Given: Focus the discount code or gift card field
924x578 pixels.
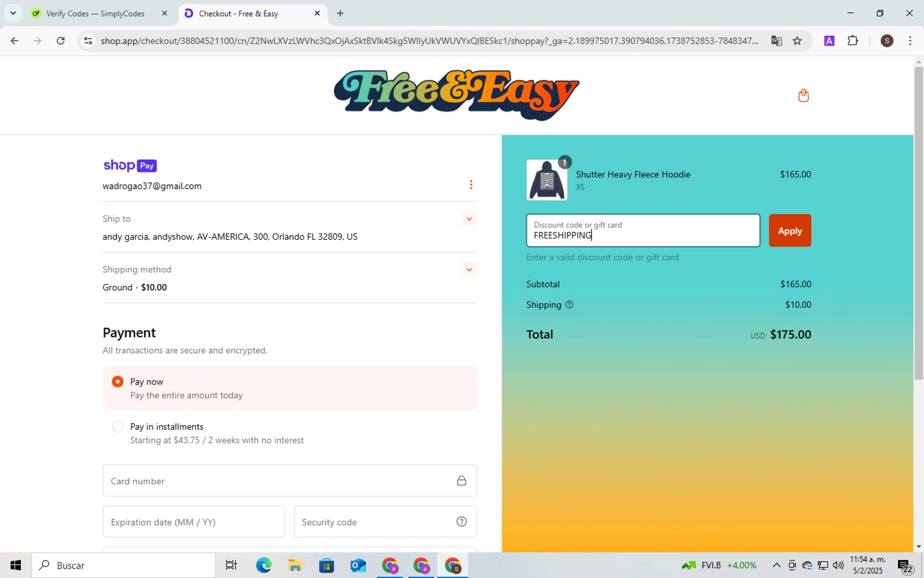Looking at the screenshot, I should click(643, 230).
